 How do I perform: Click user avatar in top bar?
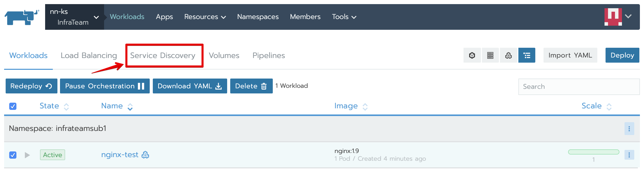pyautogui.click(x=613, y=17)
